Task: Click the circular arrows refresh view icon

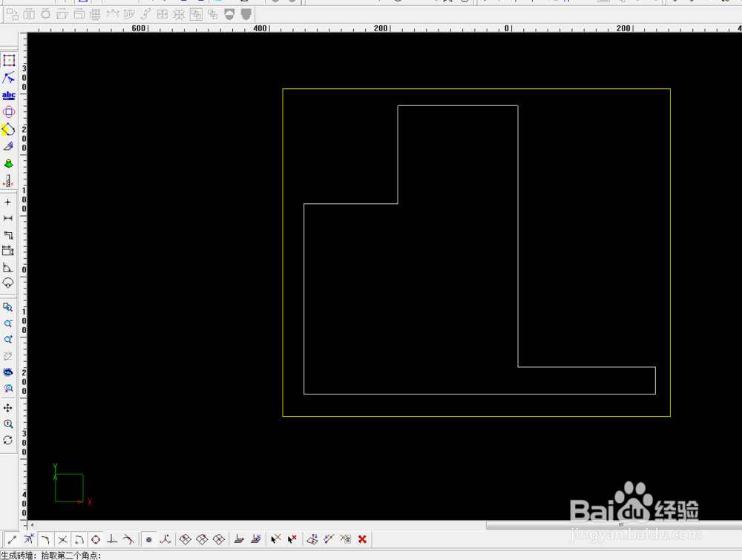Action: click(x=8, y=441)
